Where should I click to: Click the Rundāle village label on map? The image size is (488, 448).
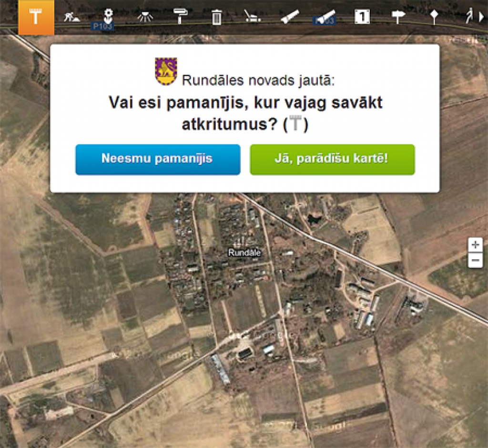(x=244, y=253)
